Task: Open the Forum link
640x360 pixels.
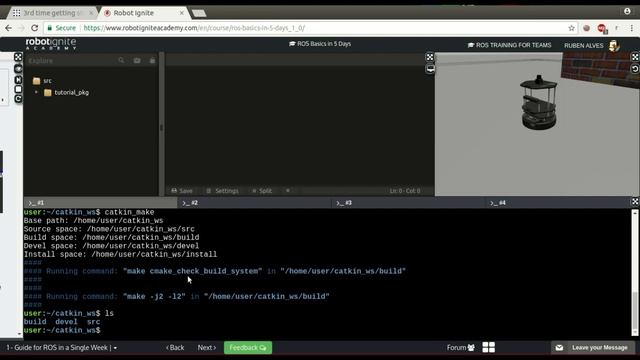Action: (x=460, y=348)
